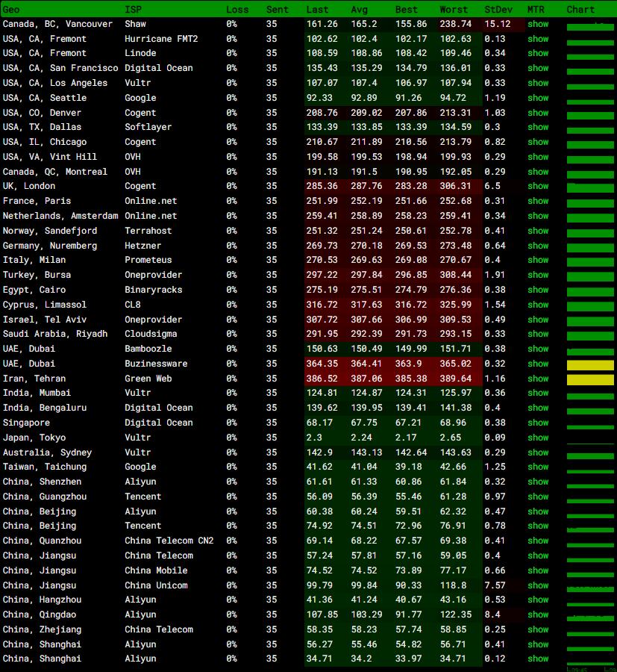
Task: Click the Loss column header
Action: 237,10
